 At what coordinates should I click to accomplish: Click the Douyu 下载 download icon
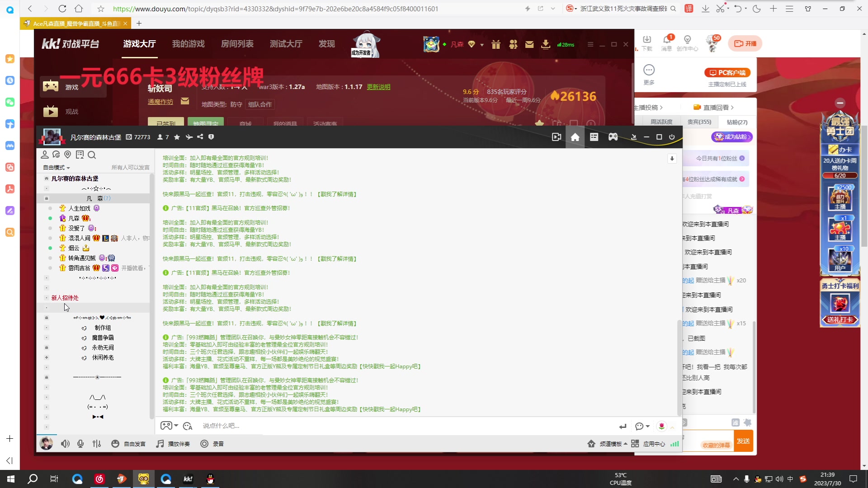[647, 43]
